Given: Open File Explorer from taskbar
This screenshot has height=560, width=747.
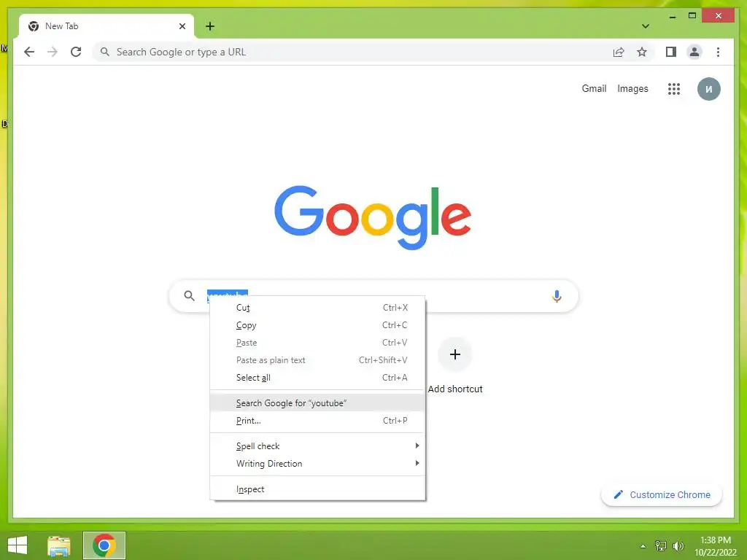Looking at the screenshot, I should (59, 545).
